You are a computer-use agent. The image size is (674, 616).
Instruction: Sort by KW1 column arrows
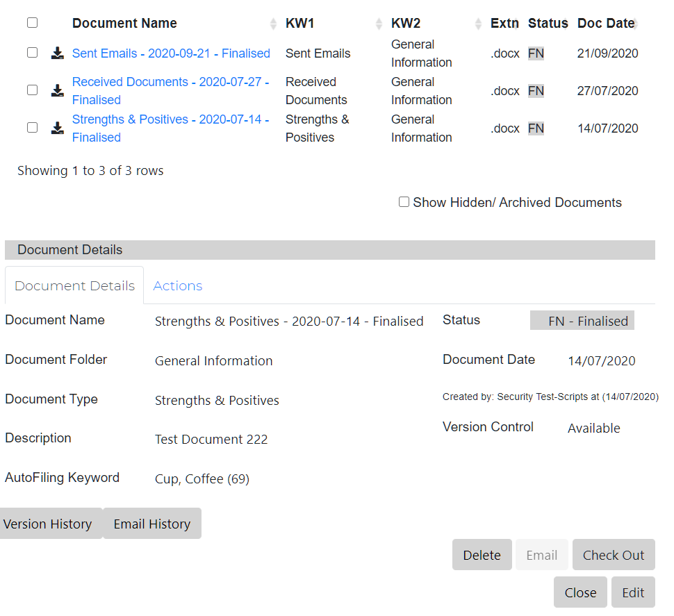tap(379, 24)
